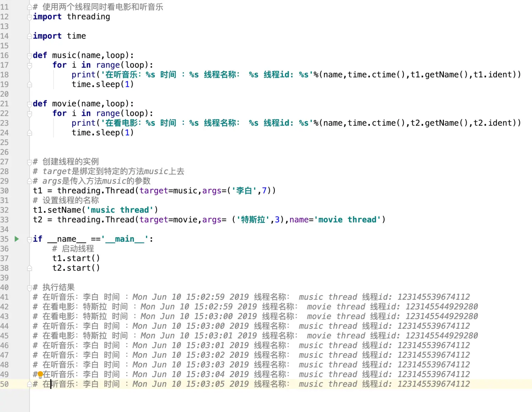Place cursor on 'threading' in import line 12
Screen dimensions: 532x412
(x=88, y=17)
